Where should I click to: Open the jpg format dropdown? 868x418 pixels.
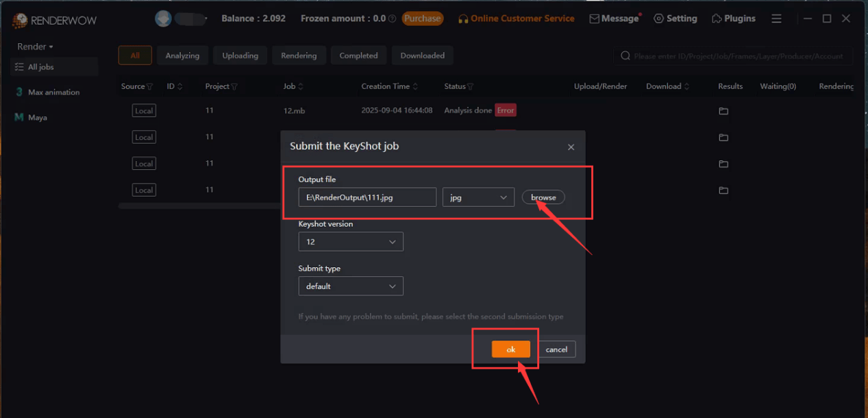click(478, 197)
